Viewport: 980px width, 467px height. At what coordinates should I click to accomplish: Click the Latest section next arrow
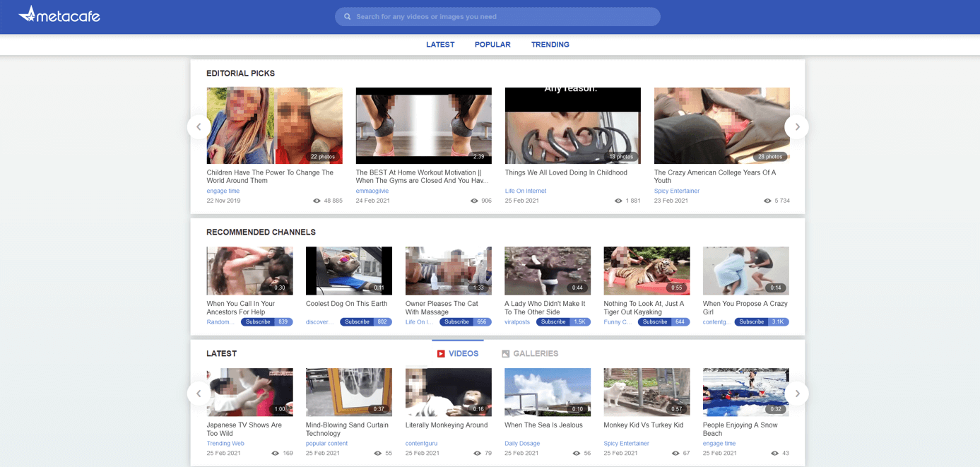click(x=797, y=394)
